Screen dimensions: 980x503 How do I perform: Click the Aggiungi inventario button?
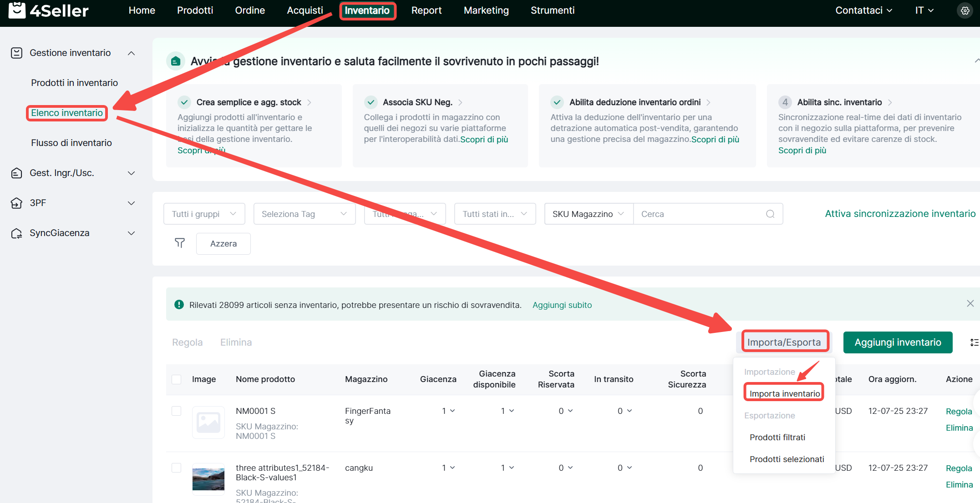(897, 342)
